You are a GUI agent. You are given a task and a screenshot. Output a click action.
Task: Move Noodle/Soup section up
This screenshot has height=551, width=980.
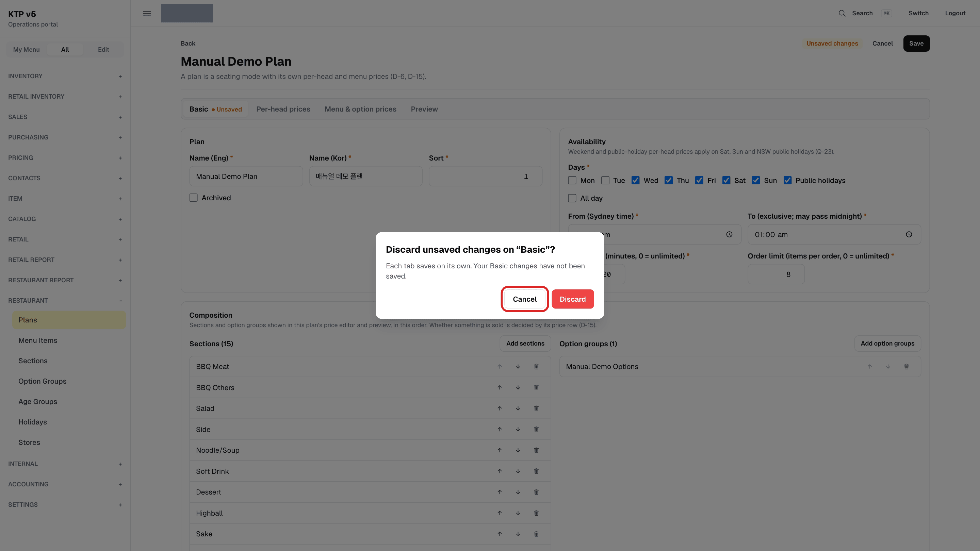pos(500,450)
